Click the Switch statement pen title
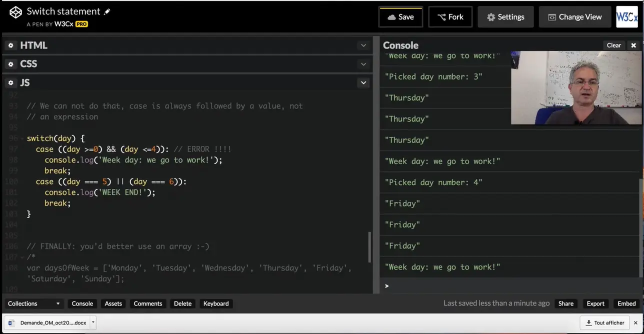This screenshot has width=644, height=334. click(63, 11)
